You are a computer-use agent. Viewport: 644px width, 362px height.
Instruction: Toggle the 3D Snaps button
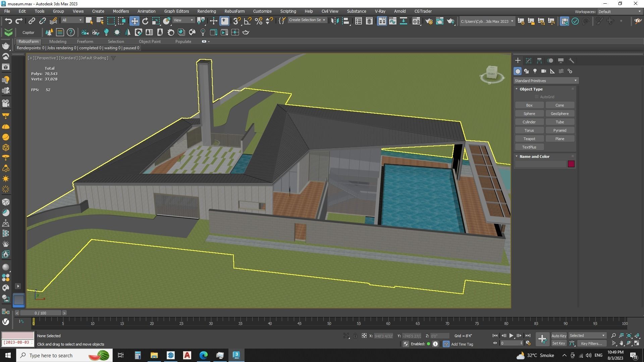(x=237, y=21)
